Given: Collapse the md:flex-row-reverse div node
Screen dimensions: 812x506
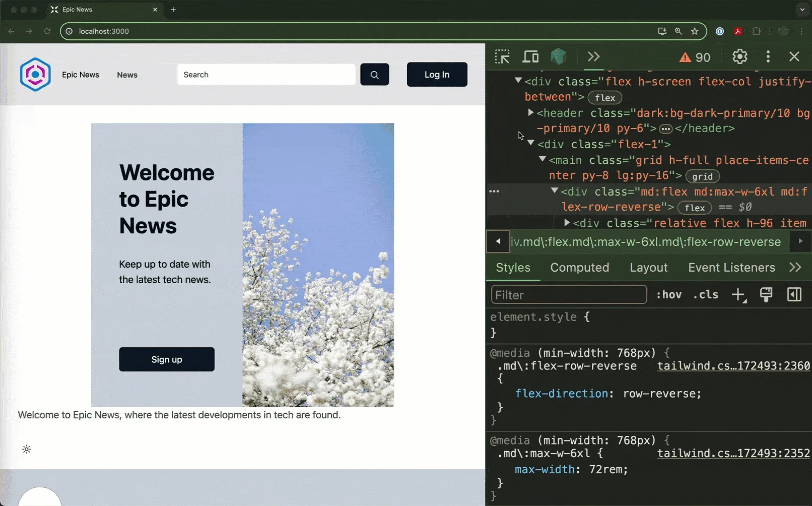Looking at the screenshot, I should coord(555,191).
